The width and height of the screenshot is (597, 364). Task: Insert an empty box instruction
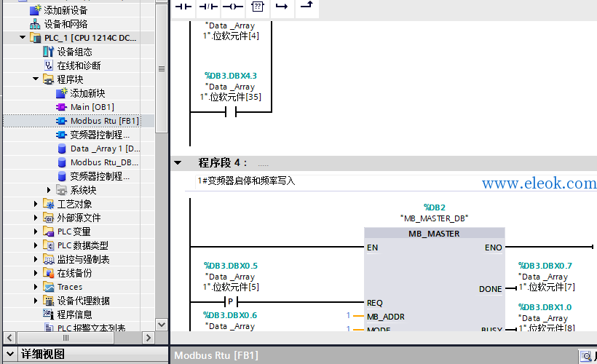(x=258, y=7)
